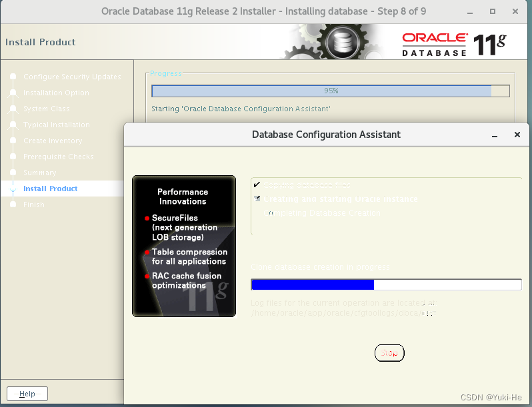Click Starting 'Oracle Database Configuration Assistant' status text
Viewport: 532px width, 407px height.
241,109
